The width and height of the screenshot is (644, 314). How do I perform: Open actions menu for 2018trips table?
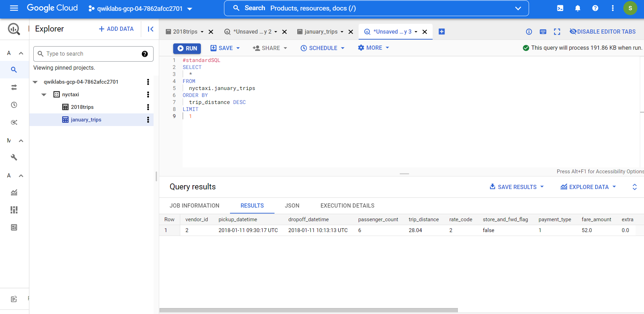point(148,107)
